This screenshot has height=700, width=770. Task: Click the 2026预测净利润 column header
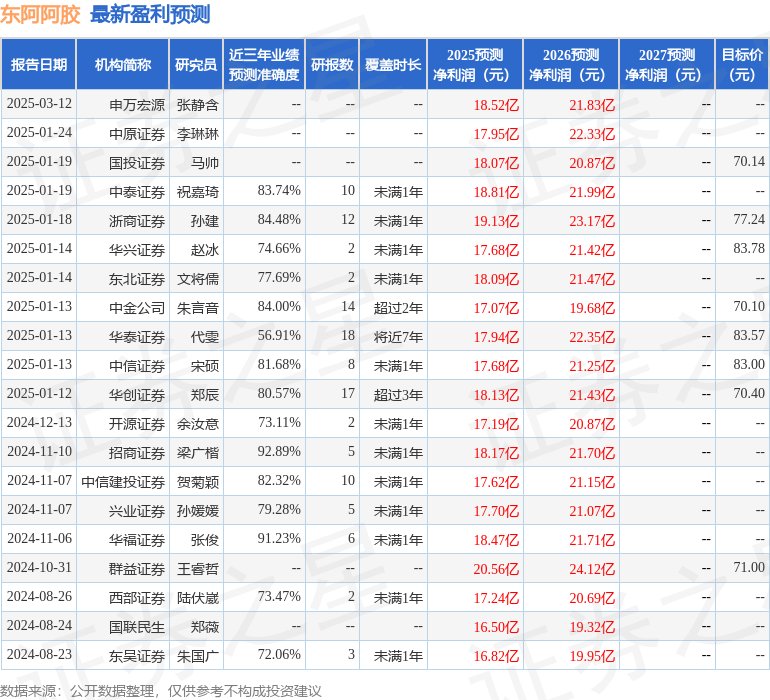(x=571, y=64)
